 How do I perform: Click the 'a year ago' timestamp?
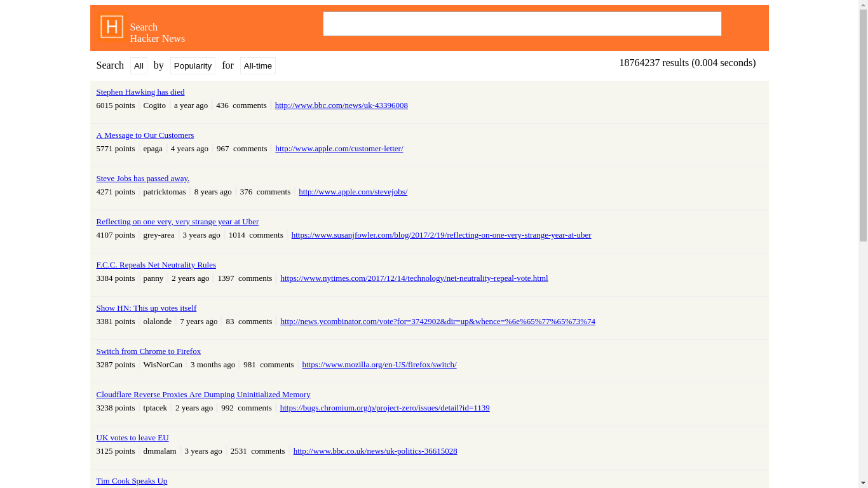(x=191, y=105)
